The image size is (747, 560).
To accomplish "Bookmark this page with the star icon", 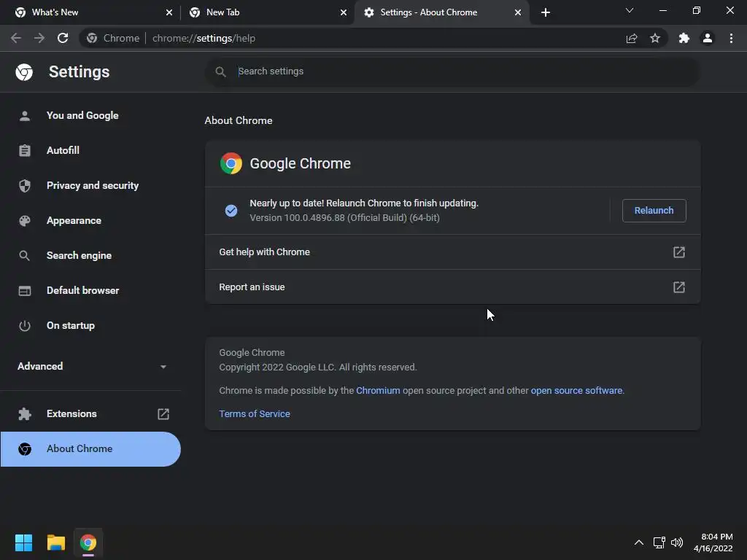I will 655,38.
